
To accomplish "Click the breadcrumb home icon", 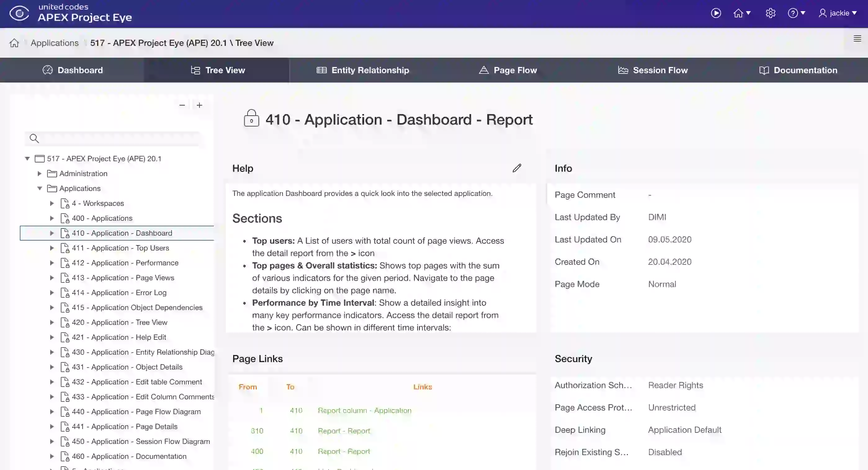I will click(14, 43).
